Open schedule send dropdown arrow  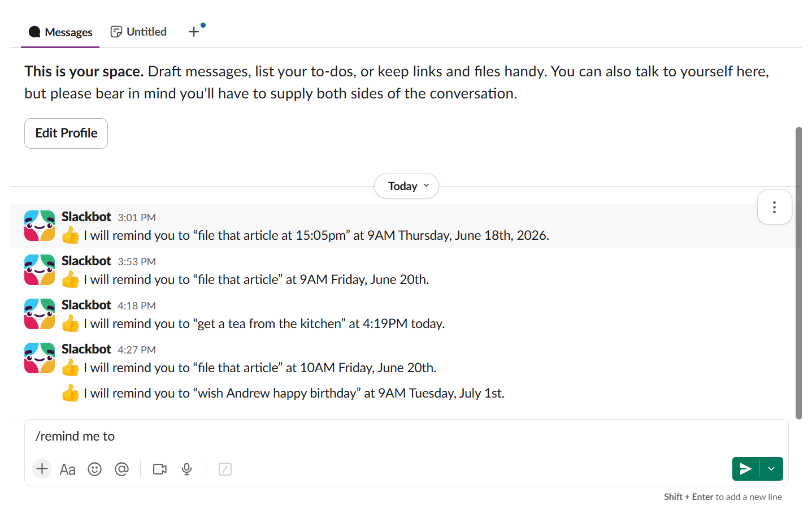pos(771,469)
